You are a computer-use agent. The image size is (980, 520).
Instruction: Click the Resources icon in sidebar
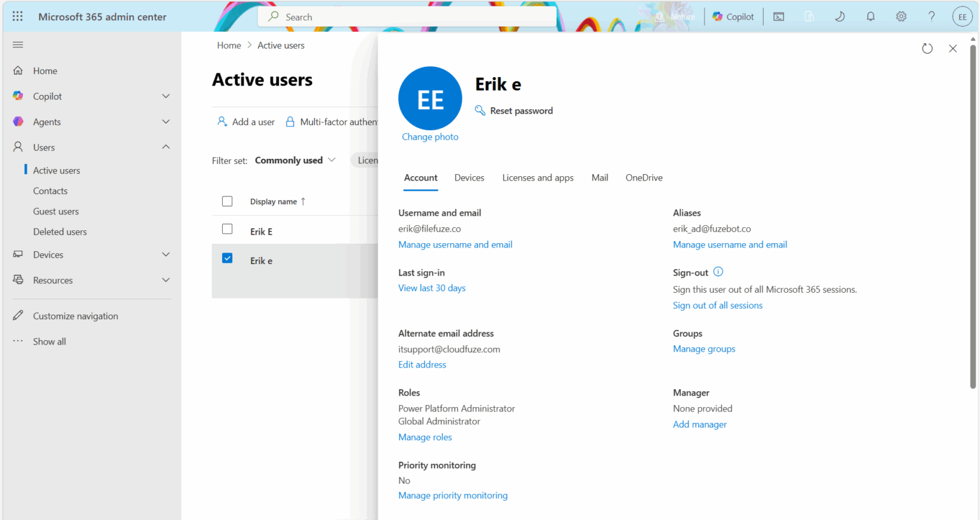coord(18,279)
